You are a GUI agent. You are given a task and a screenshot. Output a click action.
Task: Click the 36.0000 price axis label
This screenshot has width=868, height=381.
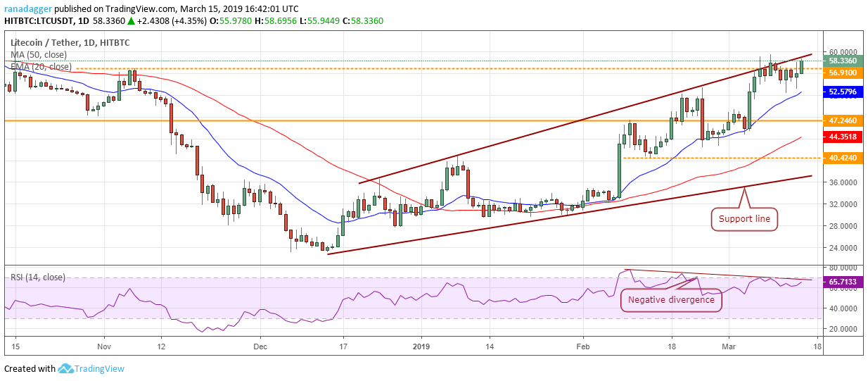[x=843, y=182]
